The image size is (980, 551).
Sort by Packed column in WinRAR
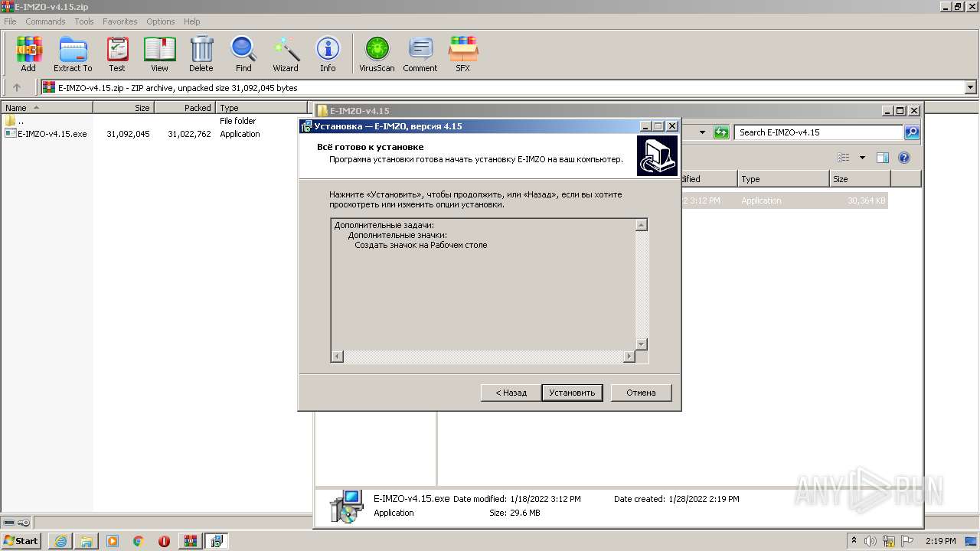[x=185, y=108]
